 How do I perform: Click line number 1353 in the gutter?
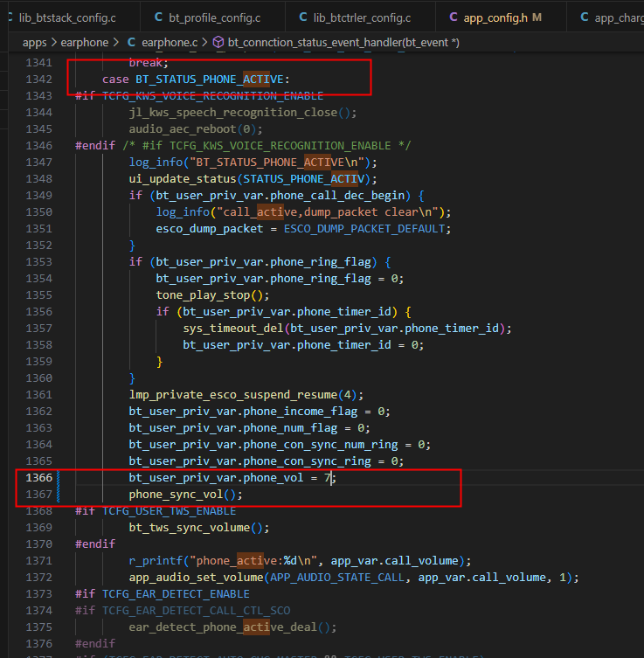(39, 262)
